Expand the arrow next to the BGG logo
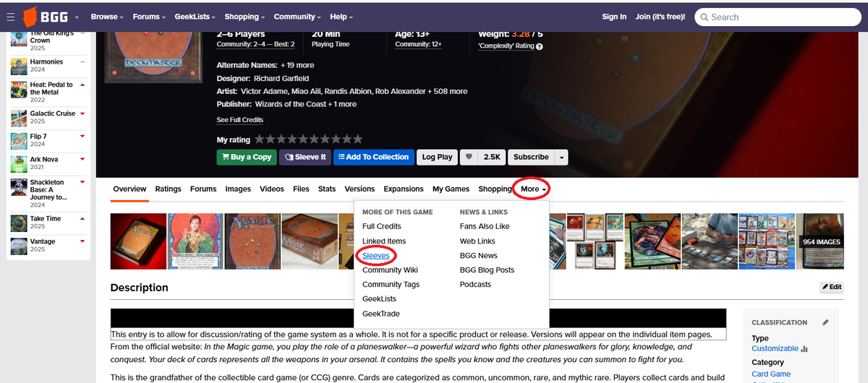The height and width of the screenshot is (383, 868). (77, 17)
